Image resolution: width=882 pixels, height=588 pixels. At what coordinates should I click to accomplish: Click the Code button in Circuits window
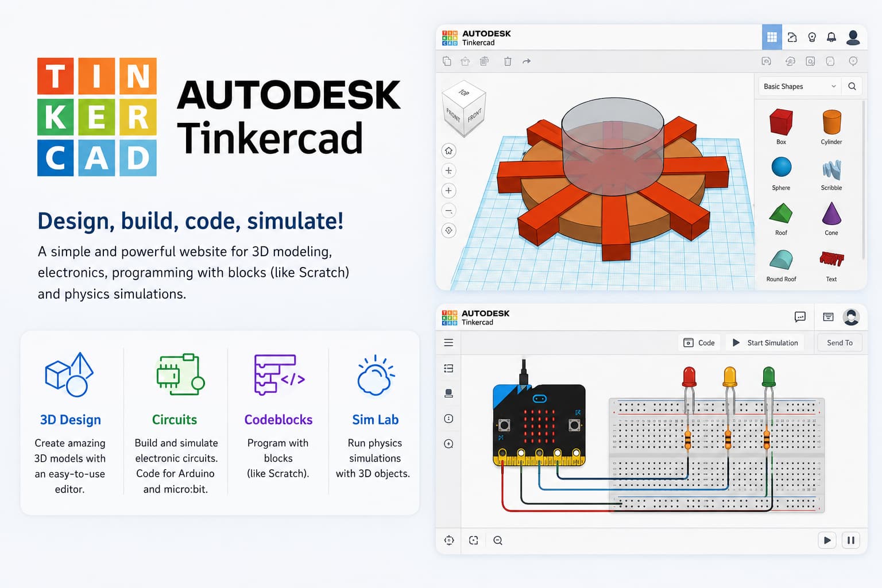pos(699,343)
